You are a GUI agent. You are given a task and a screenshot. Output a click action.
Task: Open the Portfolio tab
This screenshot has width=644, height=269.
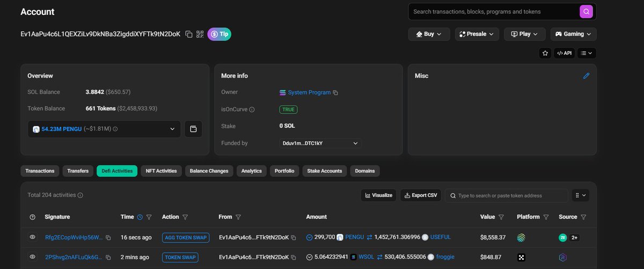coord(284,171)
